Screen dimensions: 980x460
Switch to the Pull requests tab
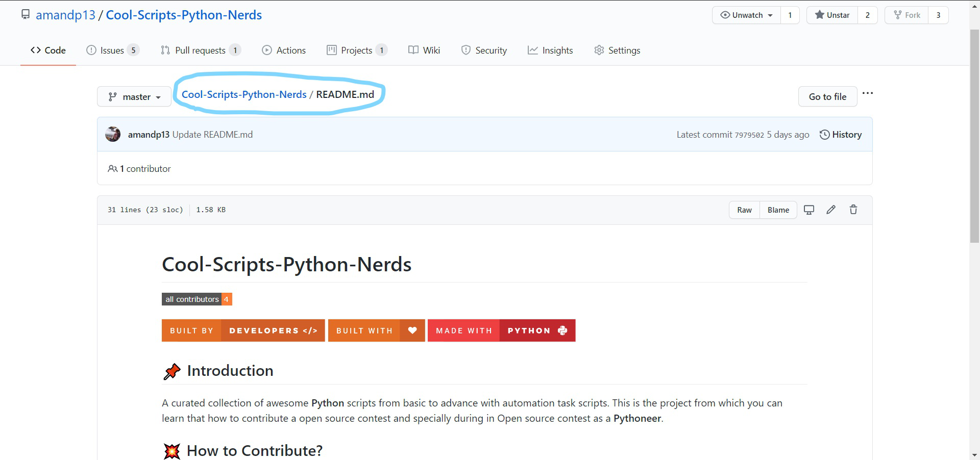[200, 50]
